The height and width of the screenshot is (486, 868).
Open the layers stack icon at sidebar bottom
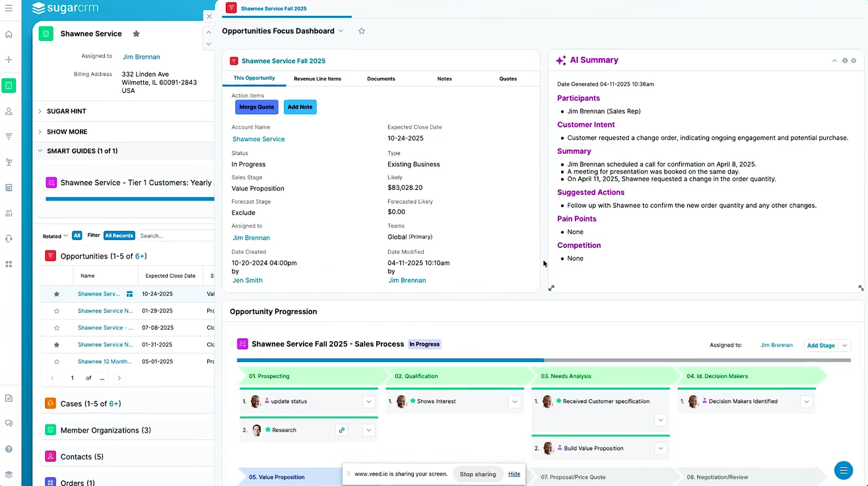point(9,474)
